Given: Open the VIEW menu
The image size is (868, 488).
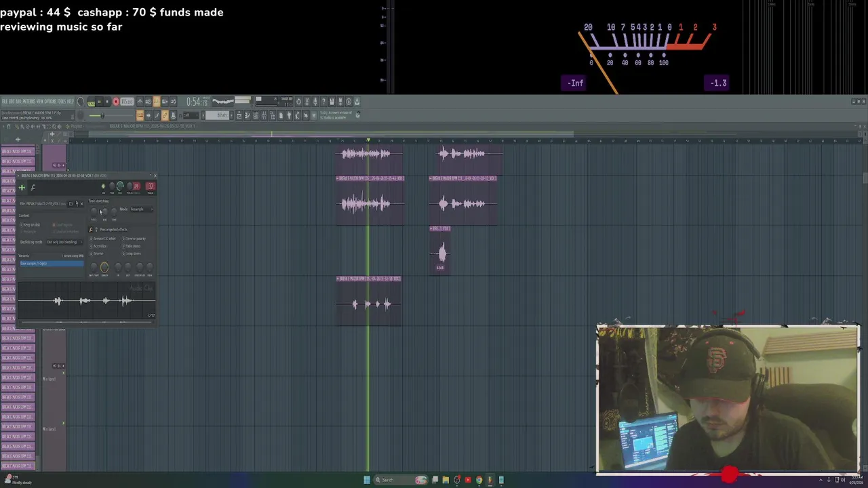Looking at the screenshot, I should click(x=40, y=101).
